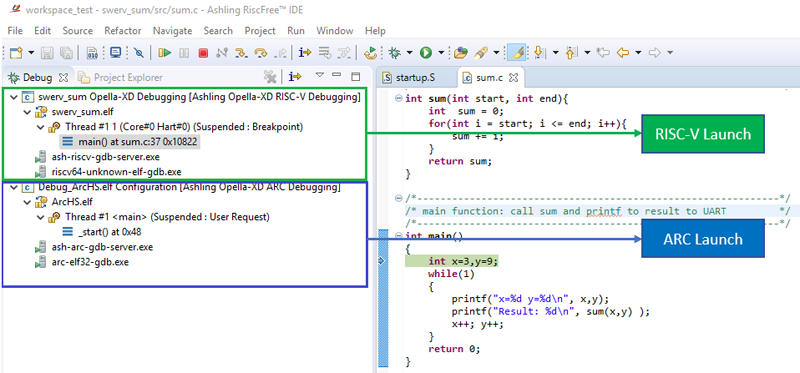Click the yellow Back navigation arrow

click(622, 53)
